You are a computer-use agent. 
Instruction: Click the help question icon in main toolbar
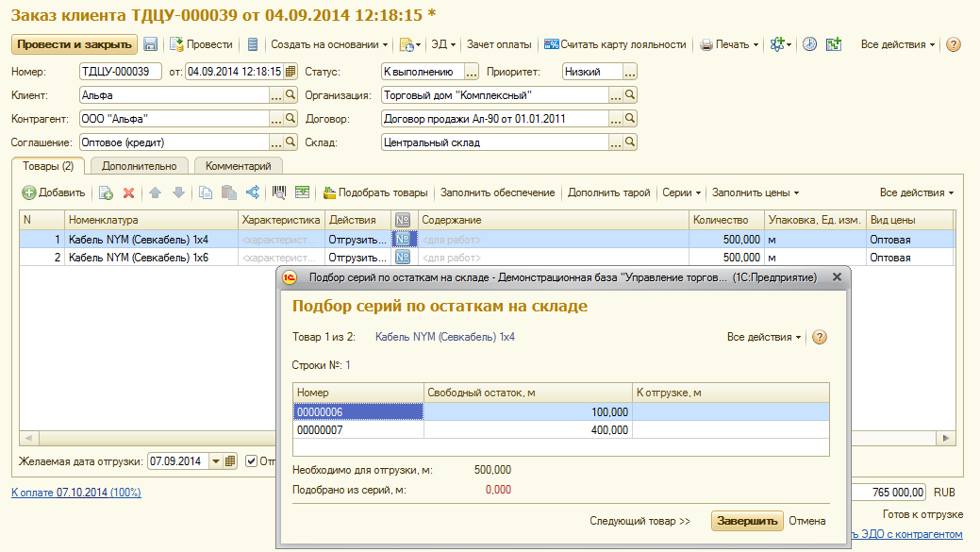pyautogui.click(x=954, y=44)
